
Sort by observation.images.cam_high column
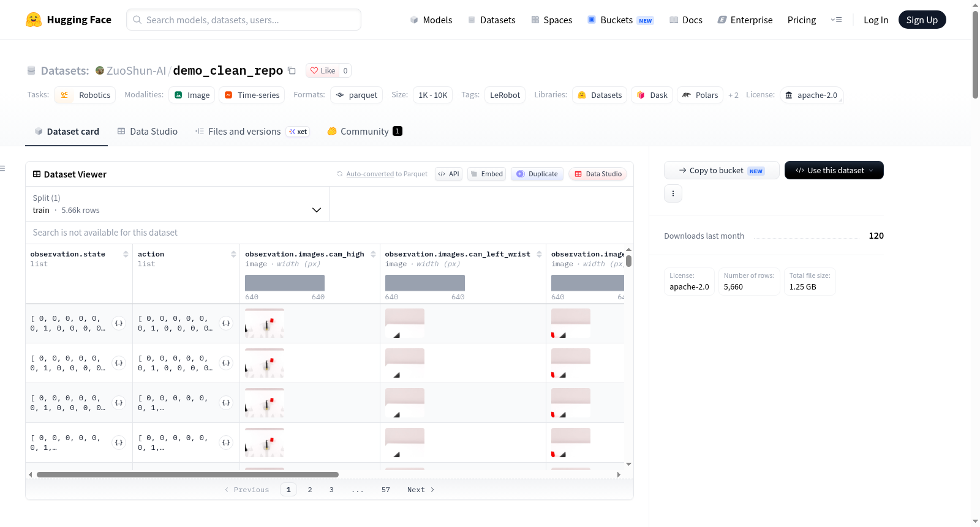point(373,254)
